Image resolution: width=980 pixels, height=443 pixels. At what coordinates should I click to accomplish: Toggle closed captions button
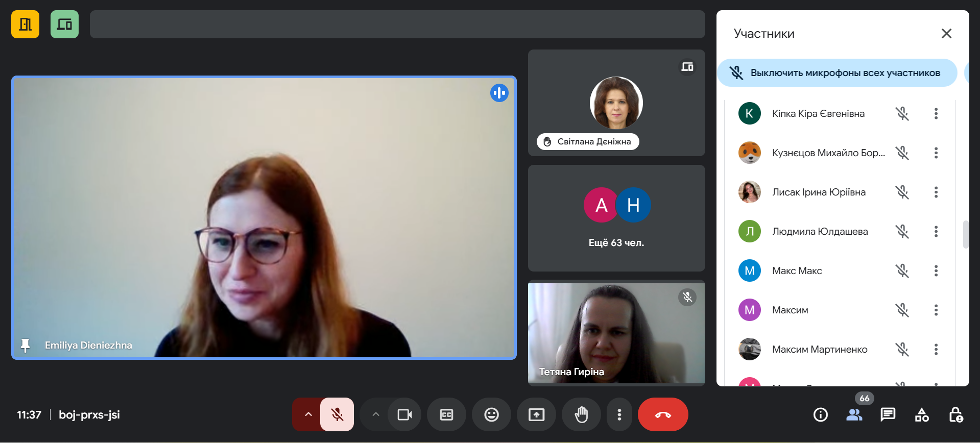pyautogui.click(x=446, y=414)
